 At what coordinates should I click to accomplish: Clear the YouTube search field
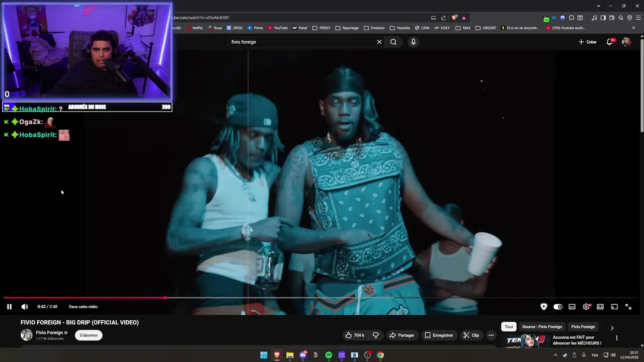pos(379,42)
